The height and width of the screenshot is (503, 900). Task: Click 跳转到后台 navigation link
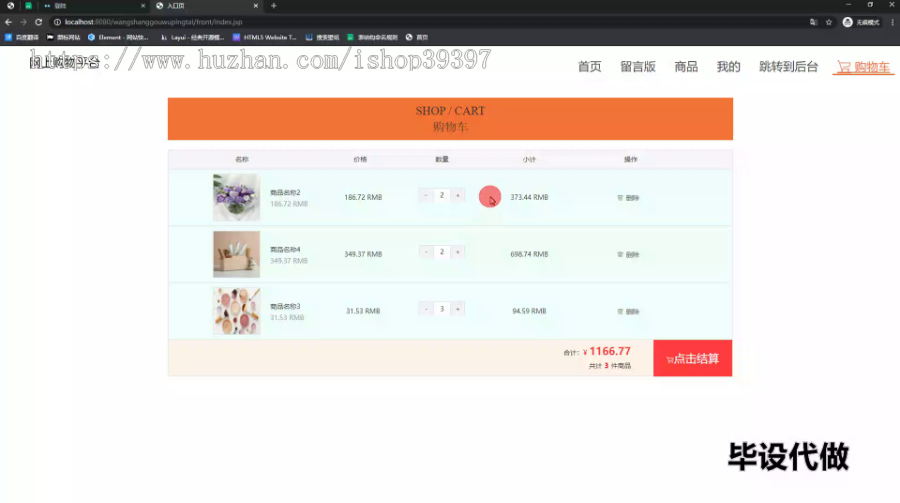click(x=789, y=67)
